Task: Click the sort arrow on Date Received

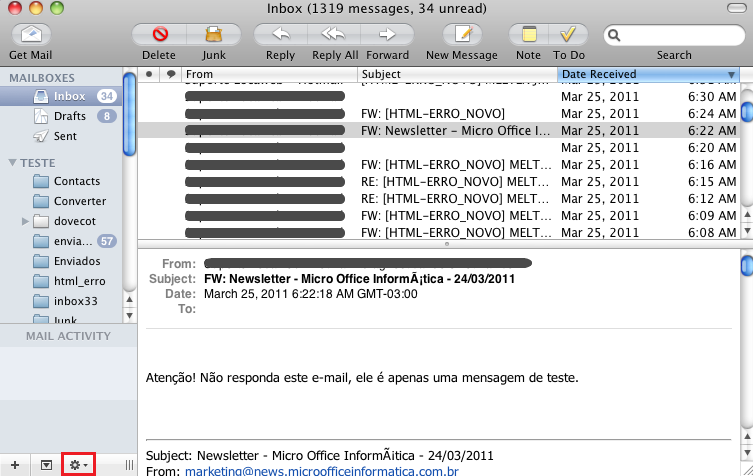Action: coord(731,75)
